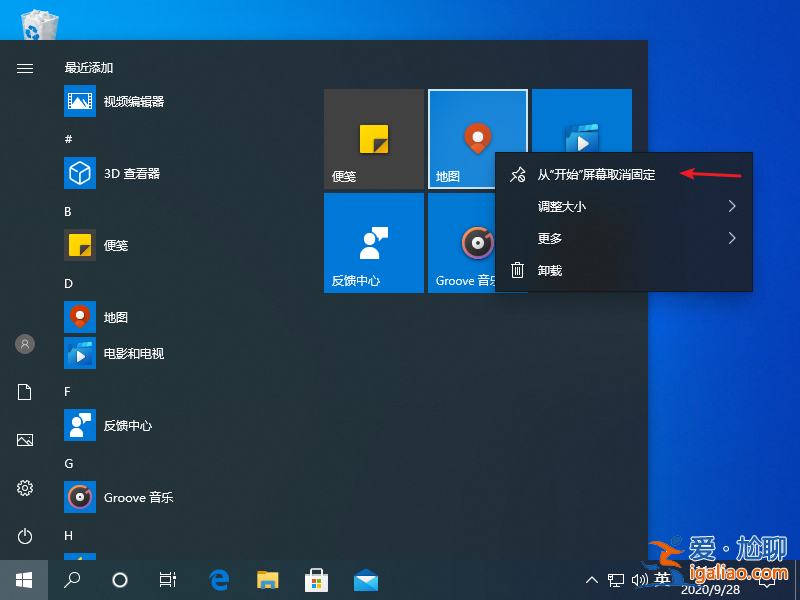Click the Cortana circle icon
Viewport: 800px width, 600px height.
[120, 579]
